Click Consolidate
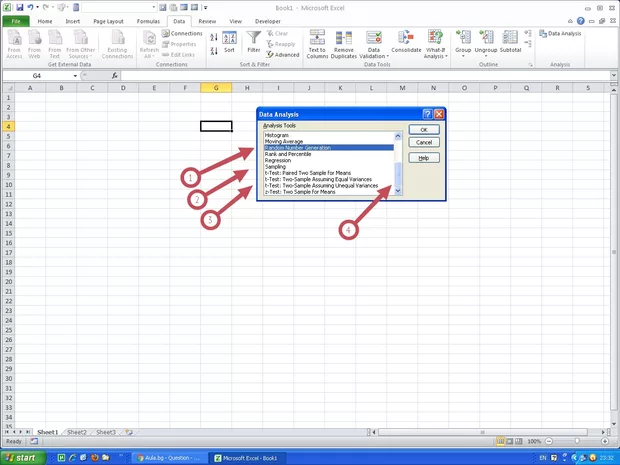The image size is (620, 465). click(x=406, y=42)
